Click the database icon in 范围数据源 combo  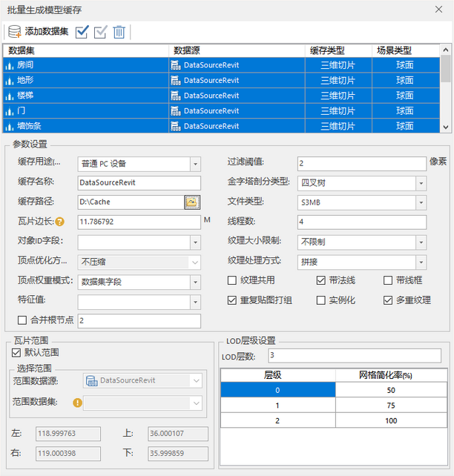pos(92,380)
